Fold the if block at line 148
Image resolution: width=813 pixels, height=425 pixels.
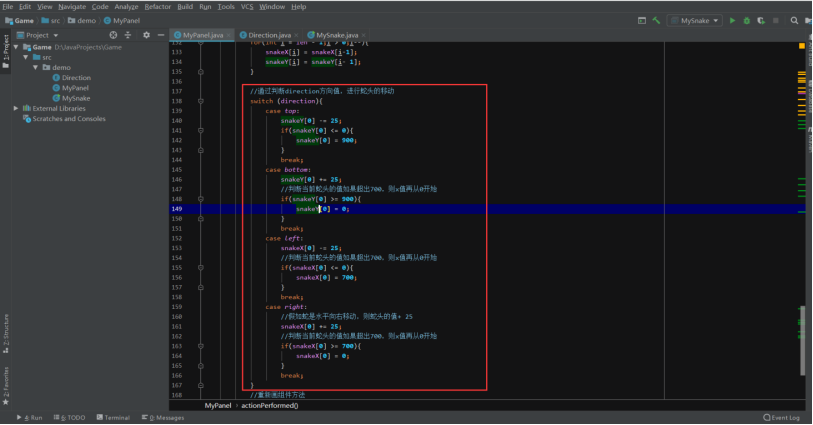[x=201, y=199]
